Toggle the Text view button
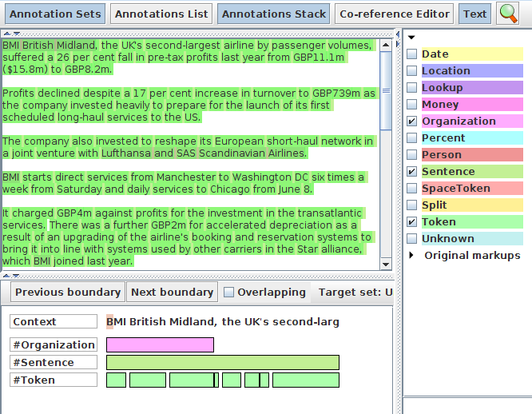 pyautogui.click(x=474, y=14)
